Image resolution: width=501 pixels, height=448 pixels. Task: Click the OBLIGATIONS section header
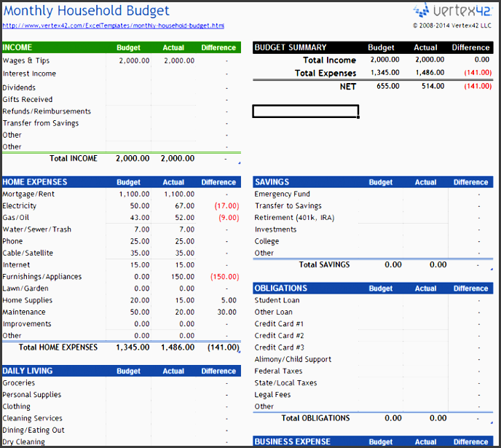[373, 288]
